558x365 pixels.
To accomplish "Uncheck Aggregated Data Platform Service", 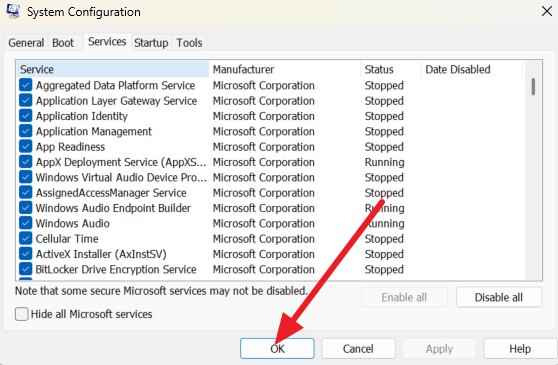I will (25, 85).
